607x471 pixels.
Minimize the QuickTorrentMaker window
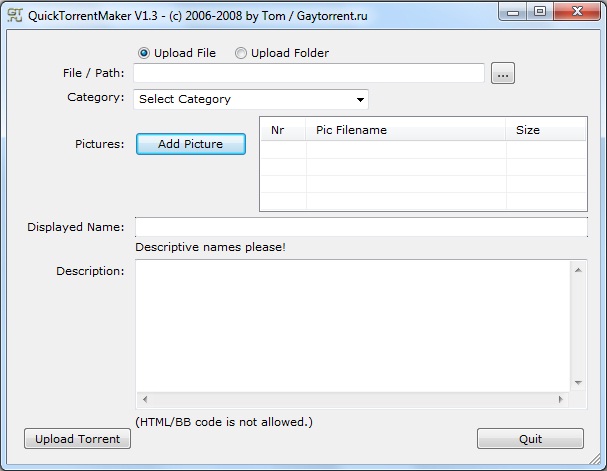tap(513, 12)
